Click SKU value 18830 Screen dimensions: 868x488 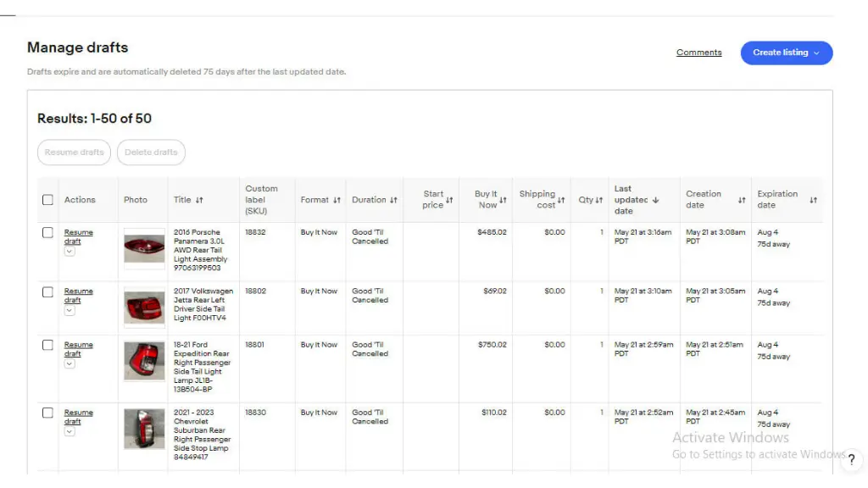[x=255, y=413]
